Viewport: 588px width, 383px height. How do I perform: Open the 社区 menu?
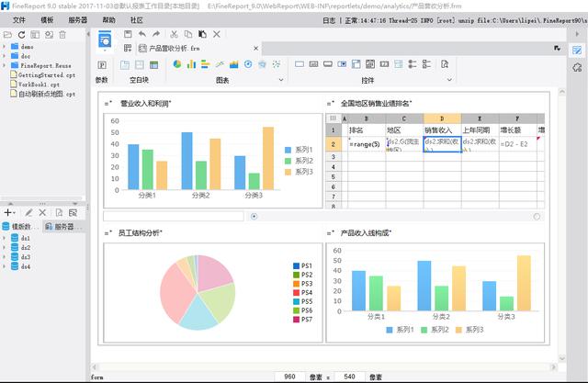(137, 20)
